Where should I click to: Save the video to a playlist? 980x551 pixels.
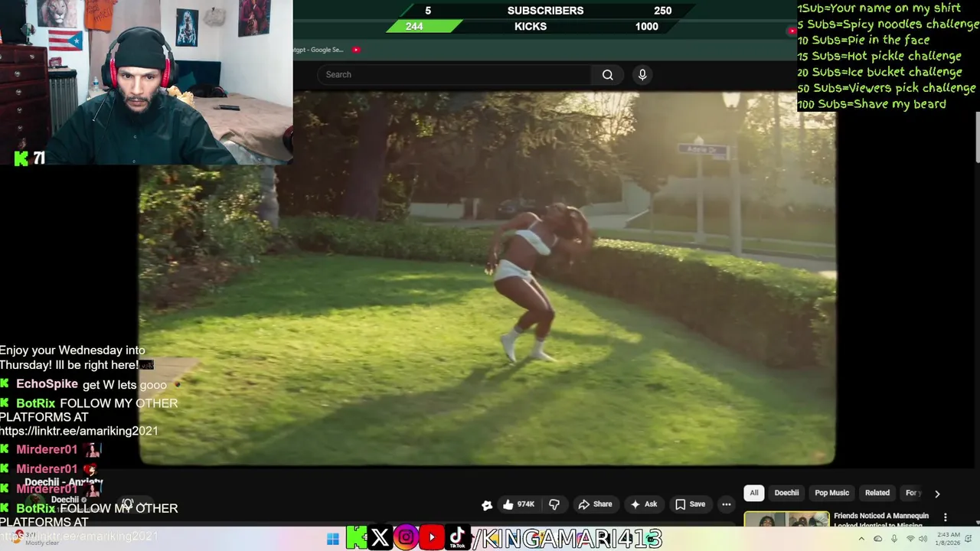pyautogui.click(x=690, y=504)
